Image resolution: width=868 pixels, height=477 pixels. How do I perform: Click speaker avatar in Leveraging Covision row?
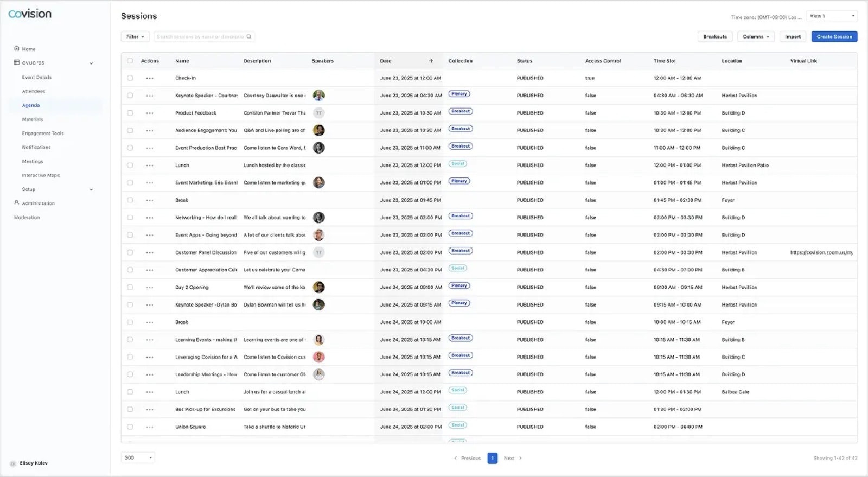[319, 357]
